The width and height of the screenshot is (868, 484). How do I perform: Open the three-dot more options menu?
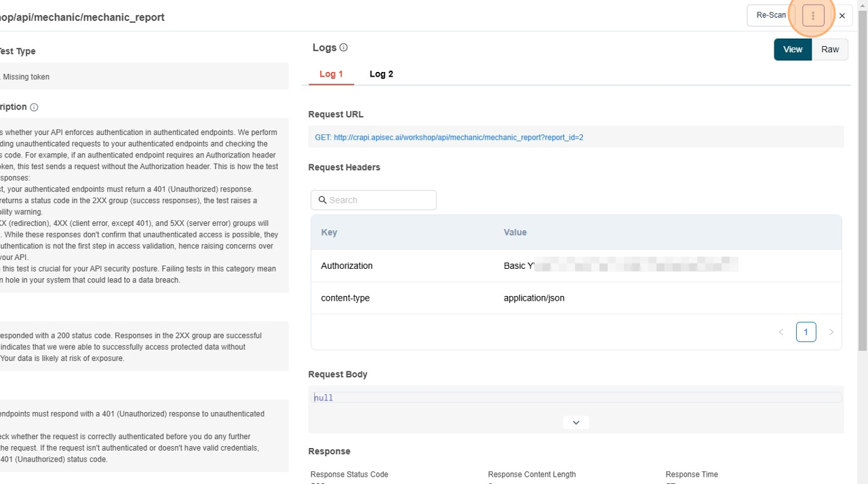[x=812, y=16]
